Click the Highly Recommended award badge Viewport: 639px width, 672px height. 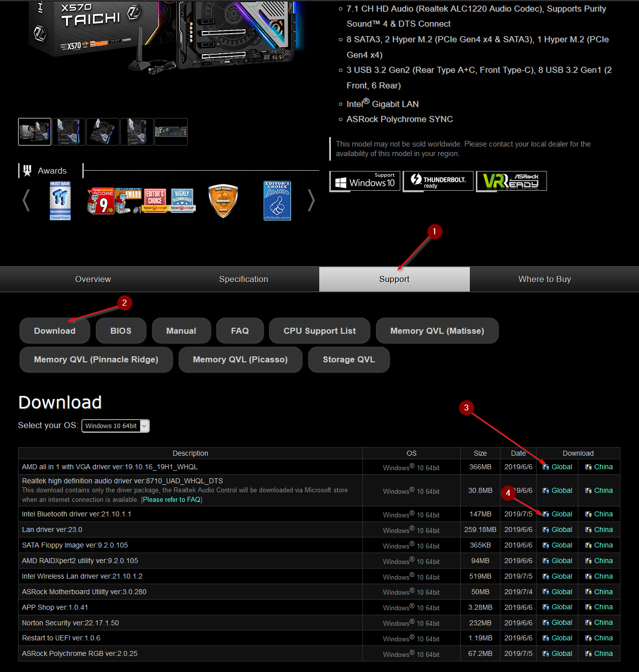point(182,201)
